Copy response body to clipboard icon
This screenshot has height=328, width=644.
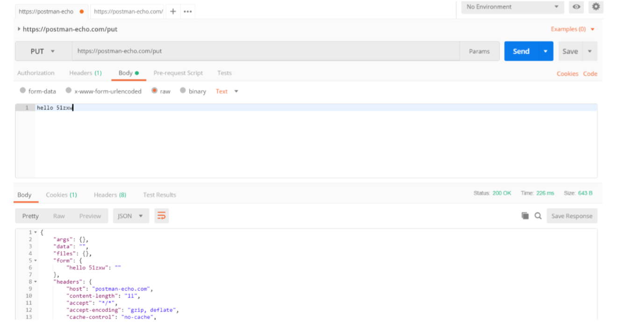525,216
